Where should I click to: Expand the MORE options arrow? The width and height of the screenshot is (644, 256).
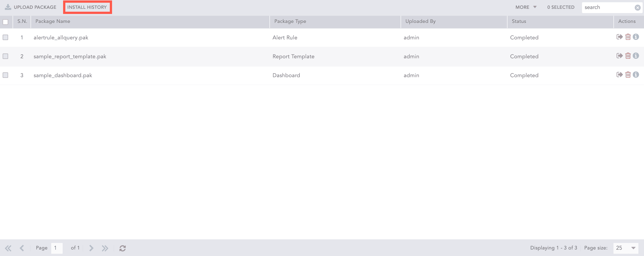pyautogui.click(x=535, y=7)
